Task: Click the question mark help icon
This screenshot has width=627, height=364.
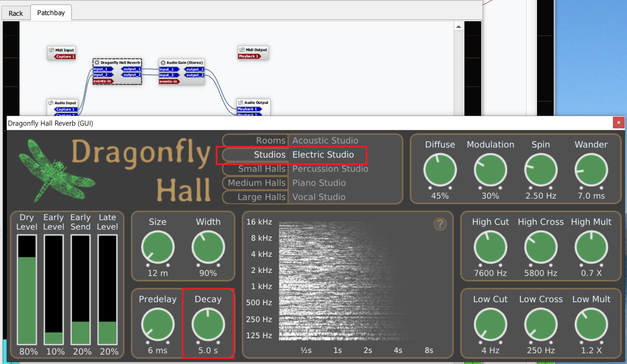Action: (440, 224)
